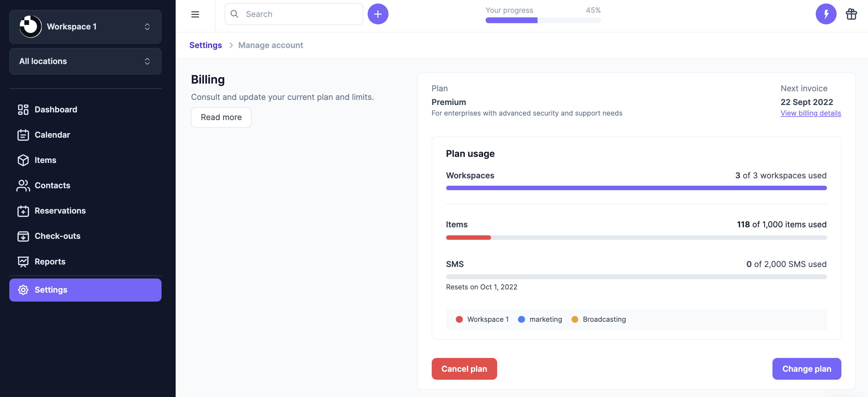Click the Dashboard grid icon
868x397 pixels.
click(x=23, y=110)
